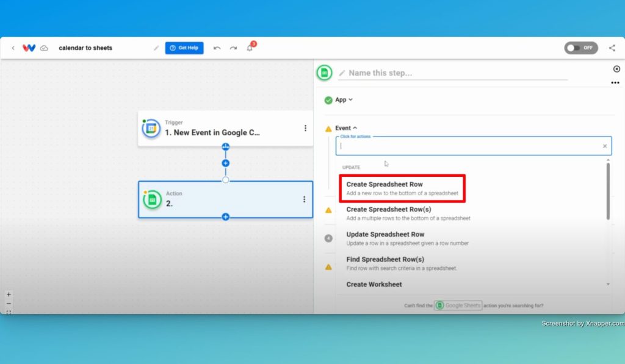Share the workflow
This screenshot has height=364, width=625.
click(x=612, y=48)
